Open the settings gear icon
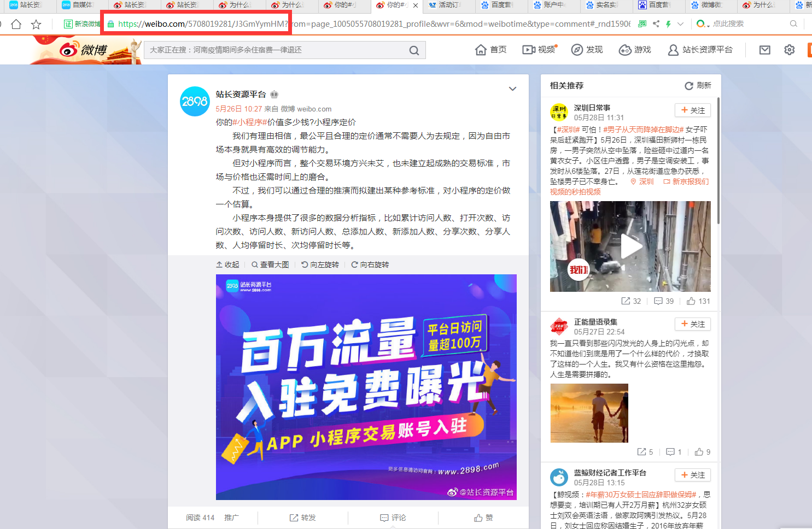This screenshot has height=529, width=812. pos(789,50)
